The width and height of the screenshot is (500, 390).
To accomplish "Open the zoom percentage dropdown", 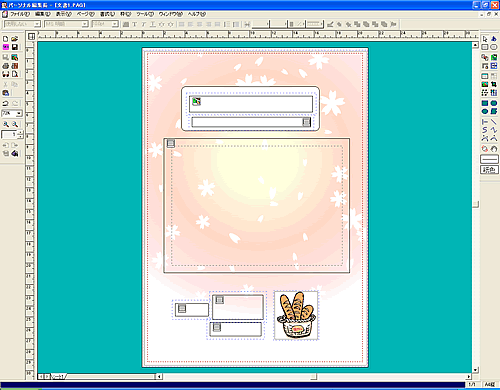I will click(x=19, y=113).
